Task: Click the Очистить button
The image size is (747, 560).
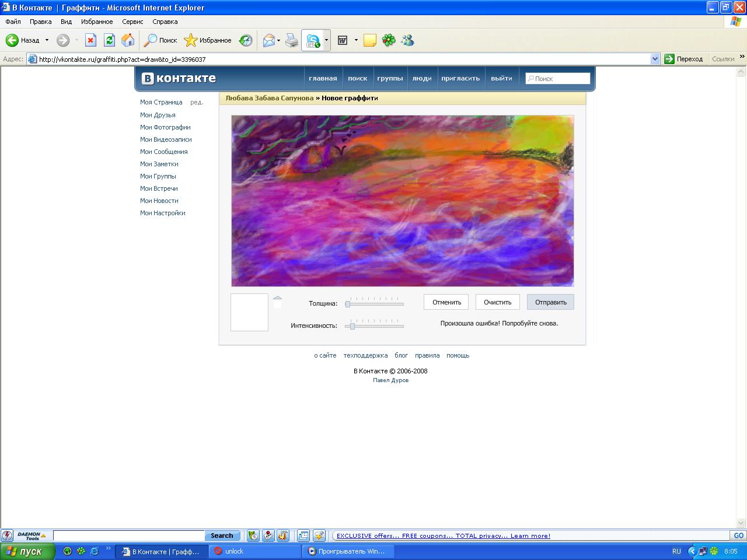Action: pyautogui.click(x=497, y=302)
